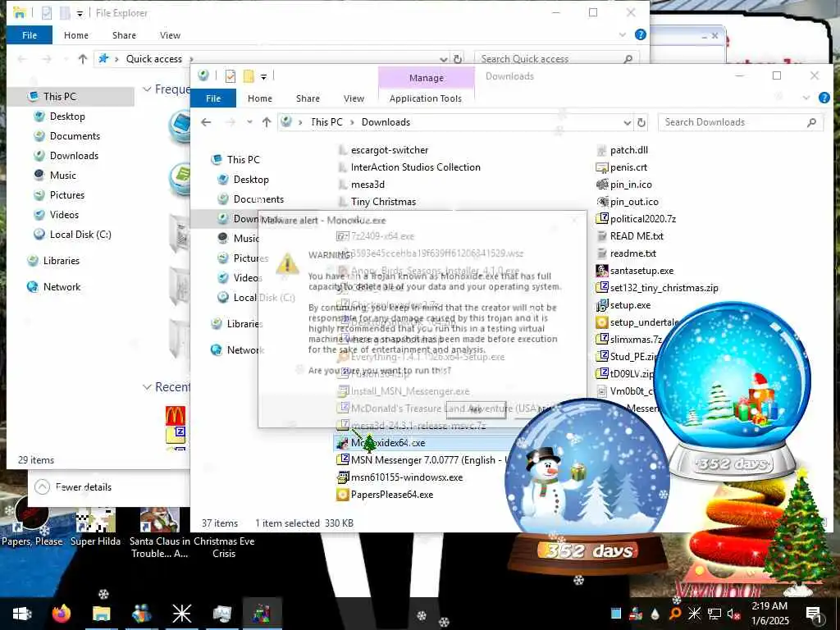Image resolution: width=840 pixels, height=630 pixels.
Task: Expand the ribbon in back File Explorer window
Action: [x=623, y=34]
